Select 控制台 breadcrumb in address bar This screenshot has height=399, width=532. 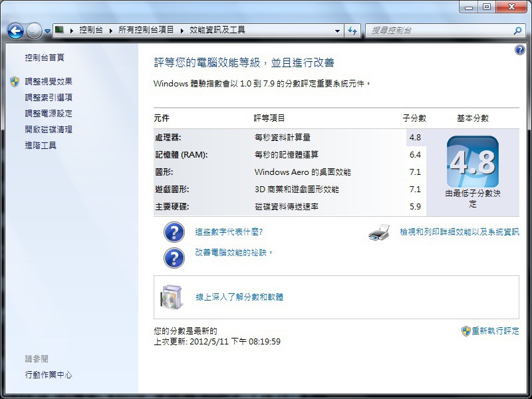(91, 30)
